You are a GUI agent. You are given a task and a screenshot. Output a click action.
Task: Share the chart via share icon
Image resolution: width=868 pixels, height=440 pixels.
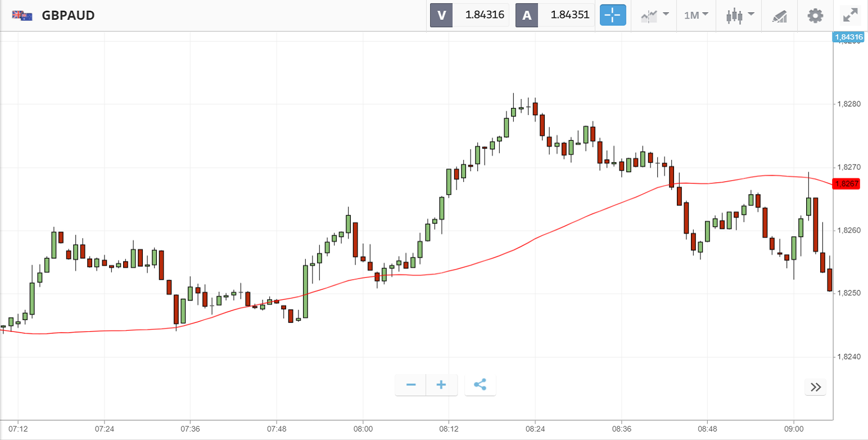coord(480,385)
